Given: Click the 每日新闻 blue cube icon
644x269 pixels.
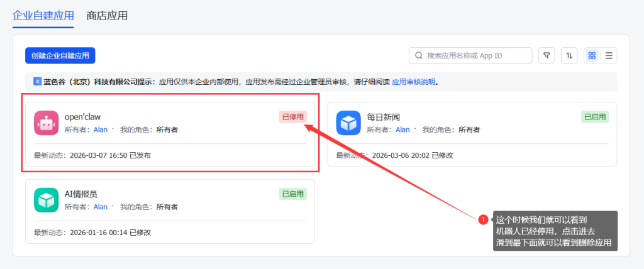Looking at the screenshot, I should (348, 123).
